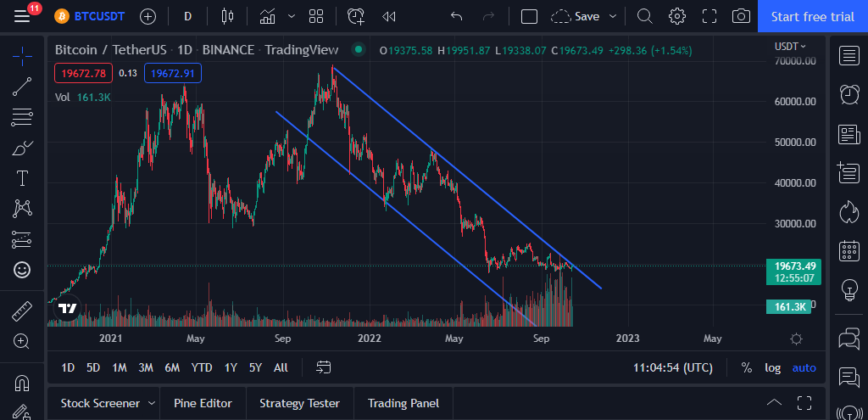This screenshot has width=868, height=420.
Task: Expand the Stock Screener dropdown arrow
Action: 152,403
